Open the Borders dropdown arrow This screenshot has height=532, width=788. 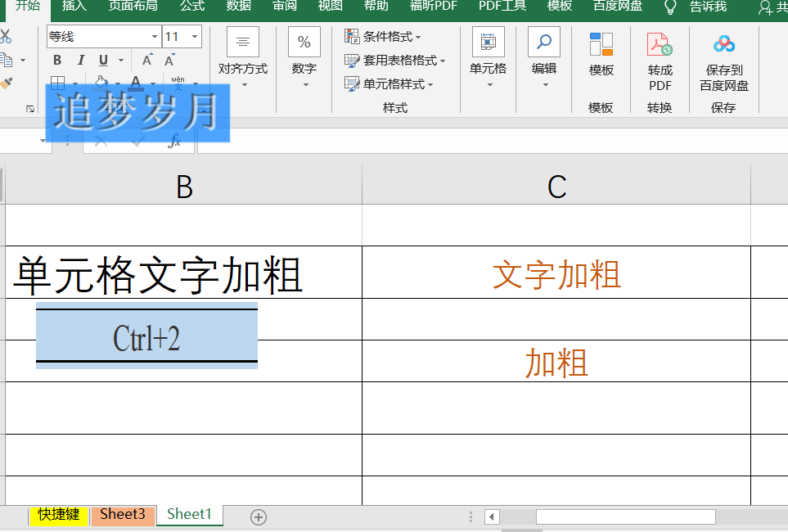[75, 83]
